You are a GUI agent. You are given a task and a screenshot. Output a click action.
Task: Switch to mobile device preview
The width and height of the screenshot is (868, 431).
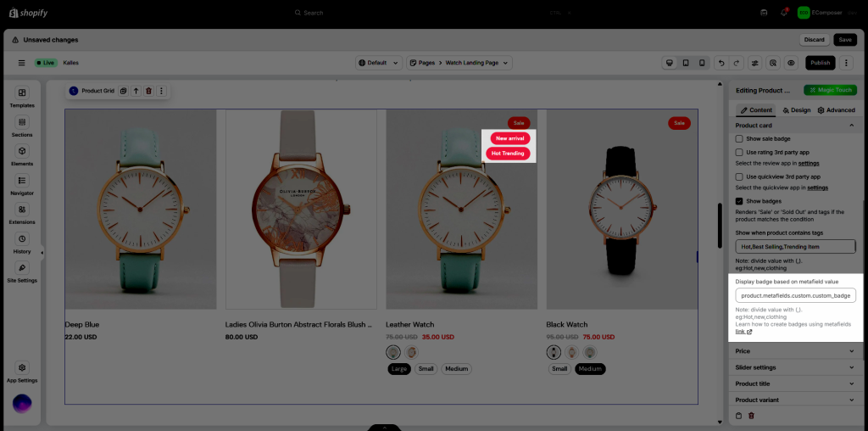(x=701, y=63)
